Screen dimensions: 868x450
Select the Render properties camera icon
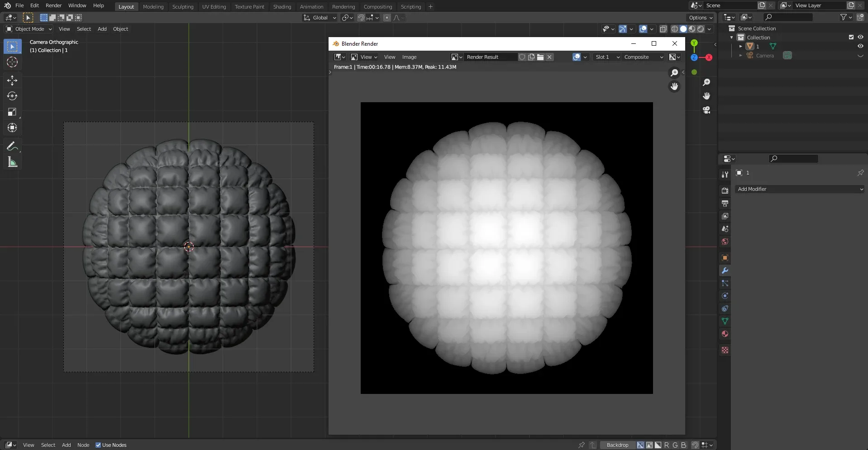click(x=725, y=190)
